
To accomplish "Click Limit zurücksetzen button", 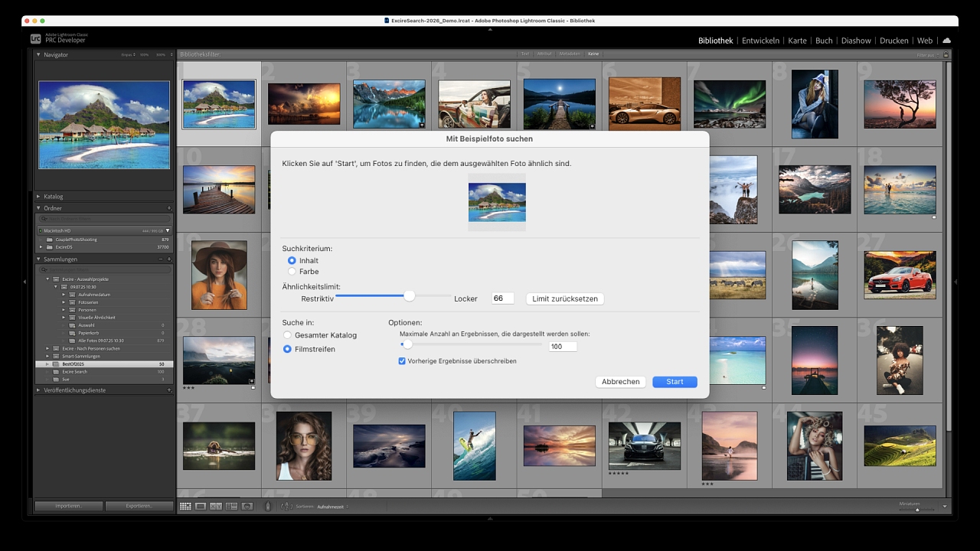I will (x=565, y=298).
